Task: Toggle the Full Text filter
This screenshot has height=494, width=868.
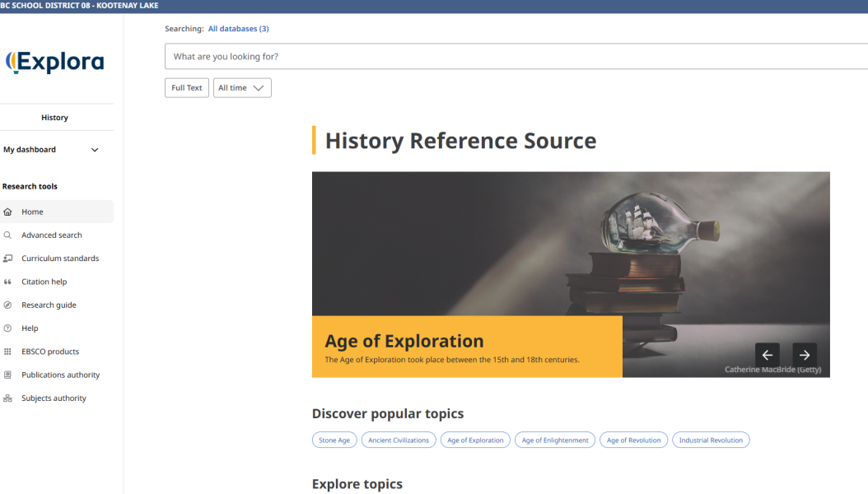Action: 186,87
